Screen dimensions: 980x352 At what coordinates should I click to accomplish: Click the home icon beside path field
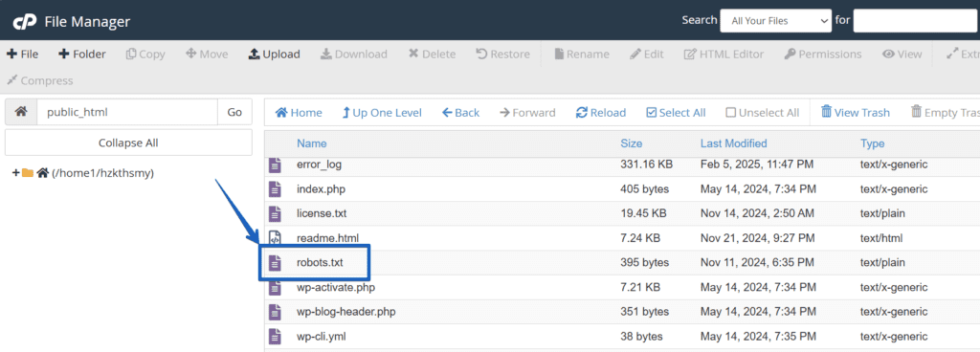tap(21, 112)
